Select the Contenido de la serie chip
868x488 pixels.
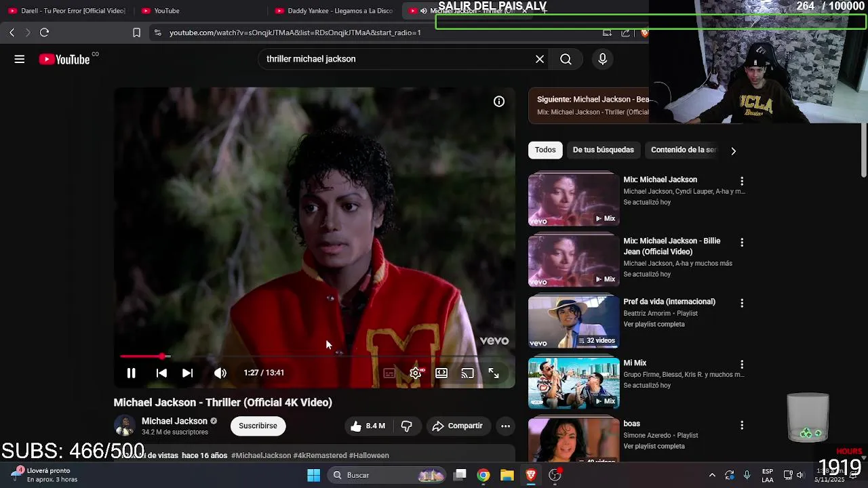pos(684,150)
